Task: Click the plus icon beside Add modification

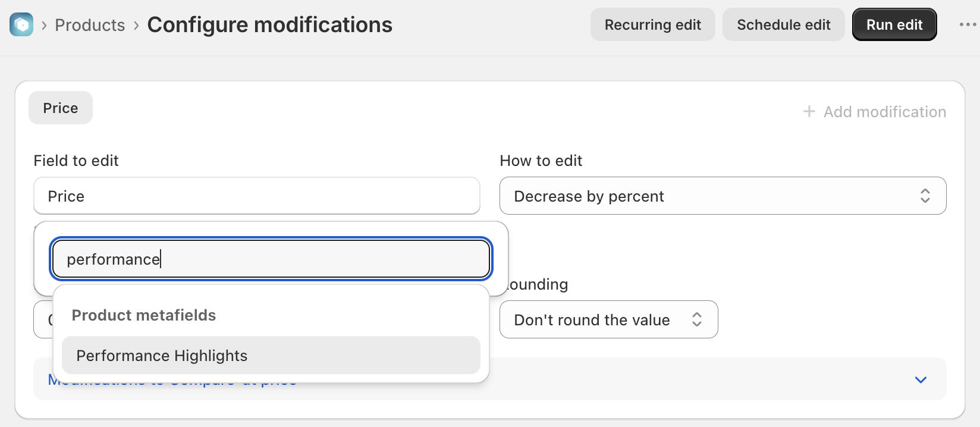Action: coord(809,111)
